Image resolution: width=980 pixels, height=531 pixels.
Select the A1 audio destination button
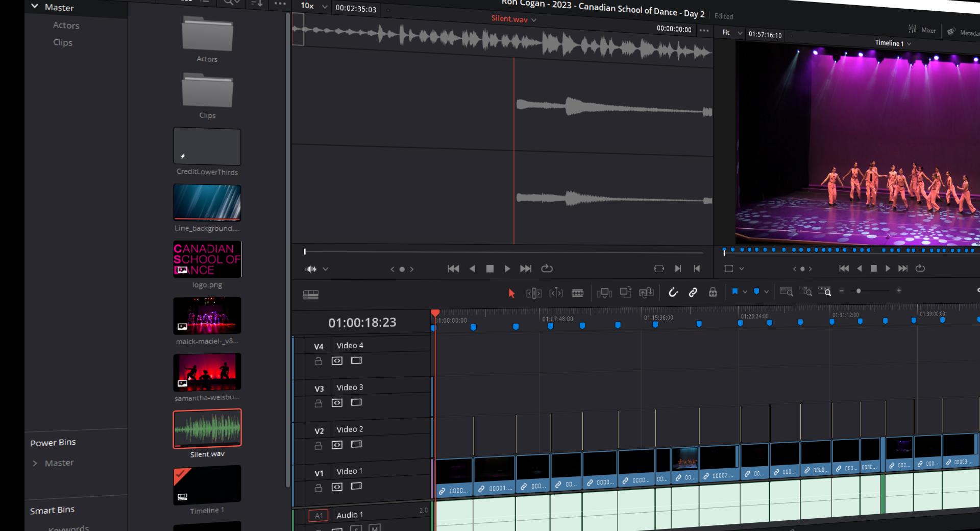point(318,516)
